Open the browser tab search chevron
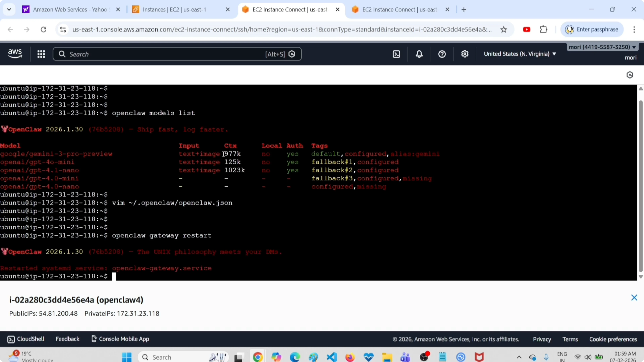Screen dimensions: 644x362 tap(9, 9)
